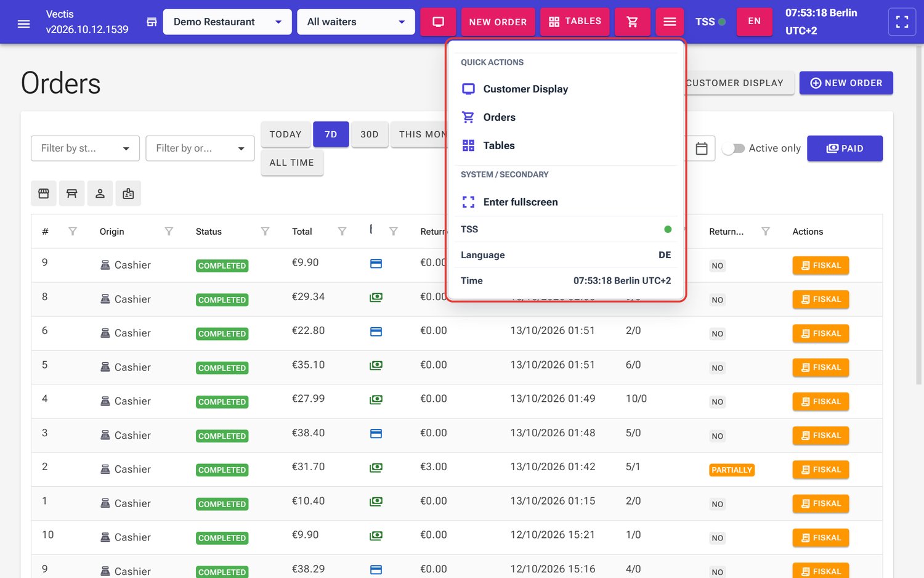Click the storefront origin filter icon
The image size is (924, 578).
click(x=44, y=193)
